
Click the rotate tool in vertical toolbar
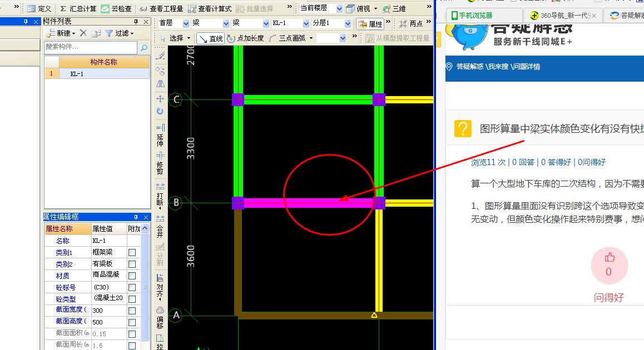[x=160, y=111]
